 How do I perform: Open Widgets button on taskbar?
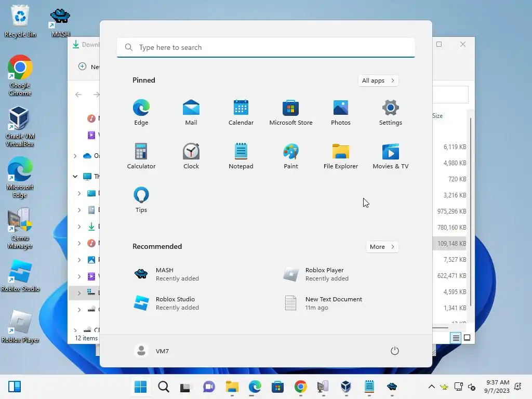pyautogui.click(x=15, y=387)
